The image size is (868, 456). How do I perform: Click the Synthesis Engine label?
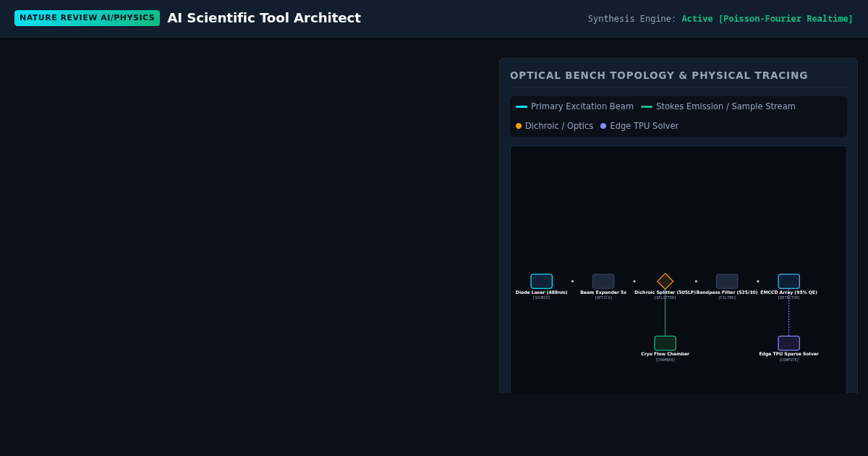(632, 19)
